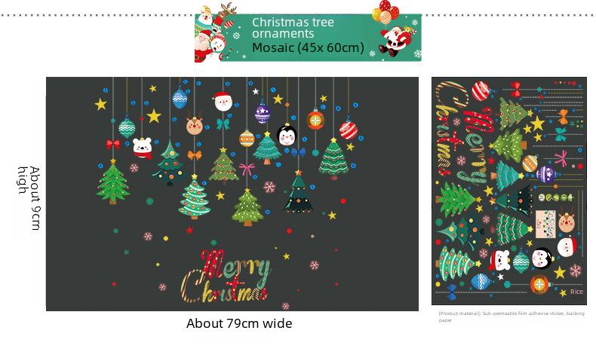Click the reindeer face ornament

tap(195, 125)
